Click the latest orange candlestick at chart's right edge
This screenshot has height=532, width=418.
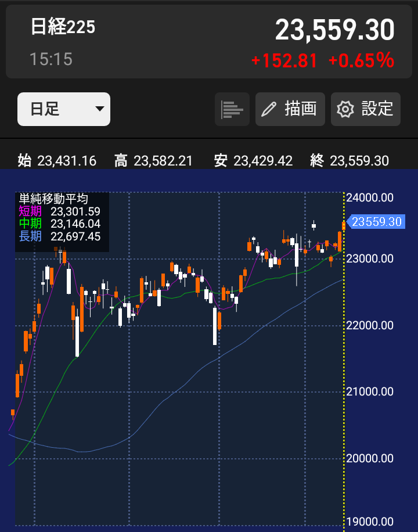[x=344, y=225]
